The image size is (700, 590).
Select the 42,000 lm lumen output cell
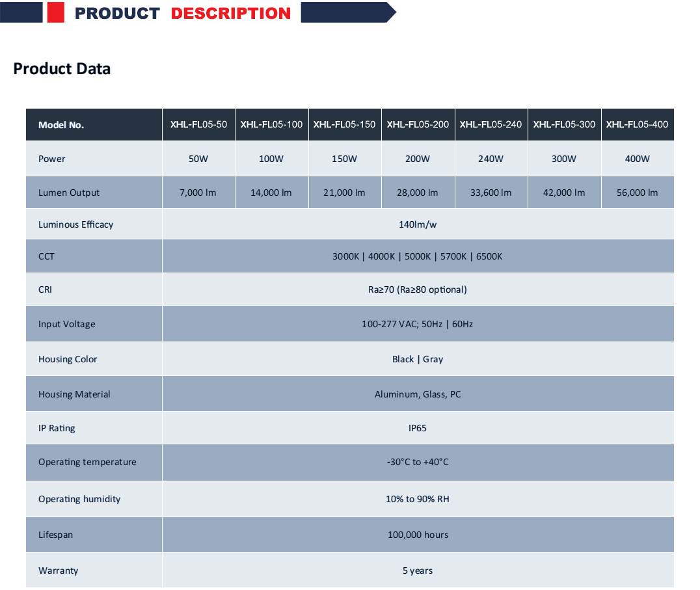[x=564, y=193]
